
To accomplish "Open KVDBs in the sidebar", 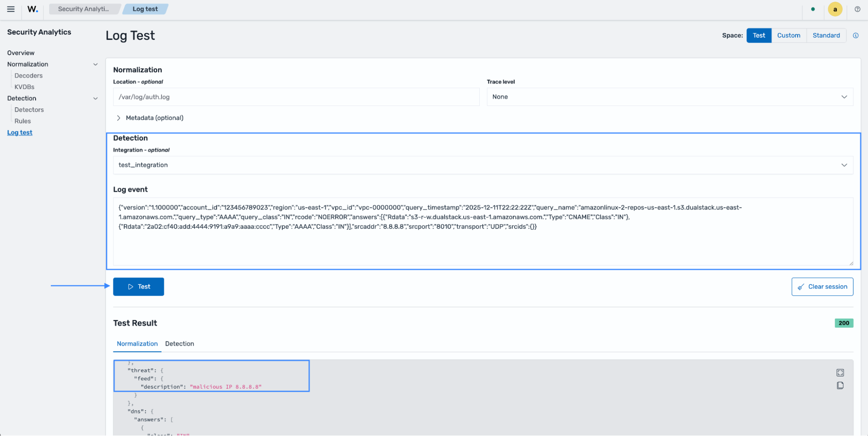I will coord(24,87).
